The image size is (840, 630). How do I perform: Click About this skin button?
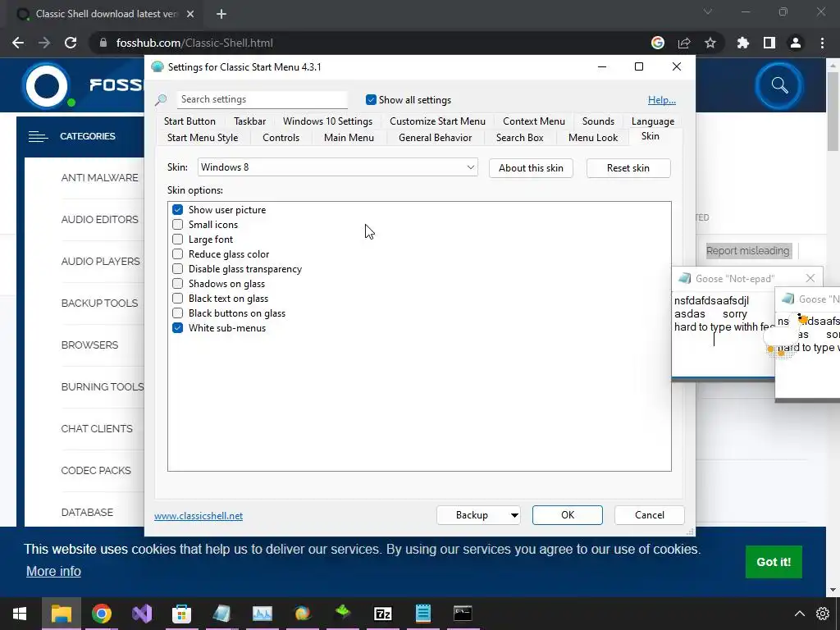(531, 168)
